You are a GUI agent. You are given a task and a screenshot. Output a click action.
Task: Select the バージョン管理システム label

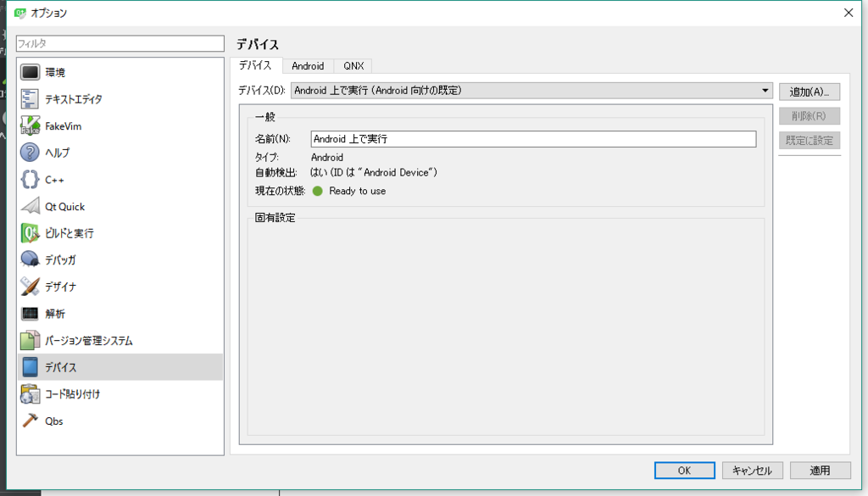click(88, 341)
